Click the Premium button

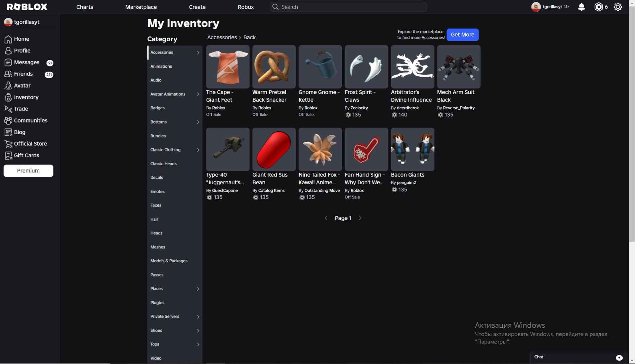click(x=28, y=171)
